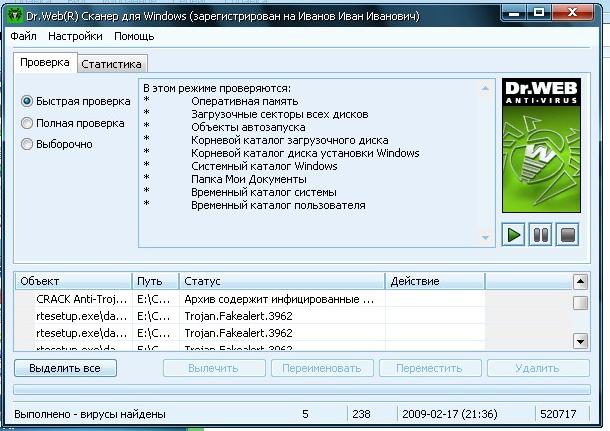The image size is (610, 431).
Task: Click description box scroll down arrow
Action: (485, 238)
